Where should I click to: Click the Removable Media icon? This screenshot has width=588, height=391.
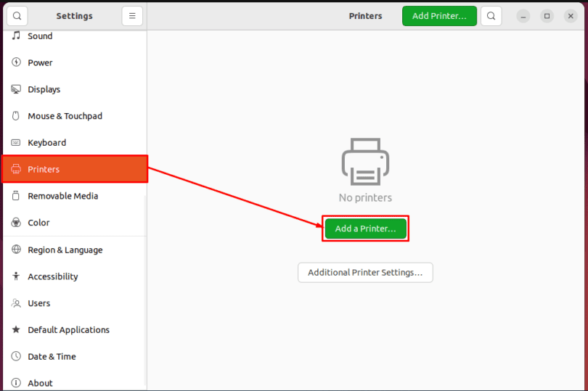pyautogui.click(x=16, y=196)
